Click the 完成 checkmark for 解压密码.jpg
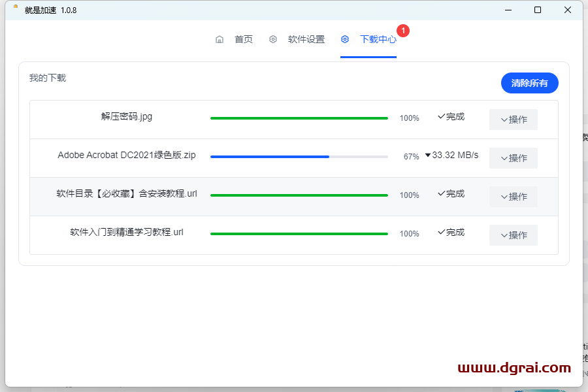This screenshot has height=392, width=588. pos(441,117)
